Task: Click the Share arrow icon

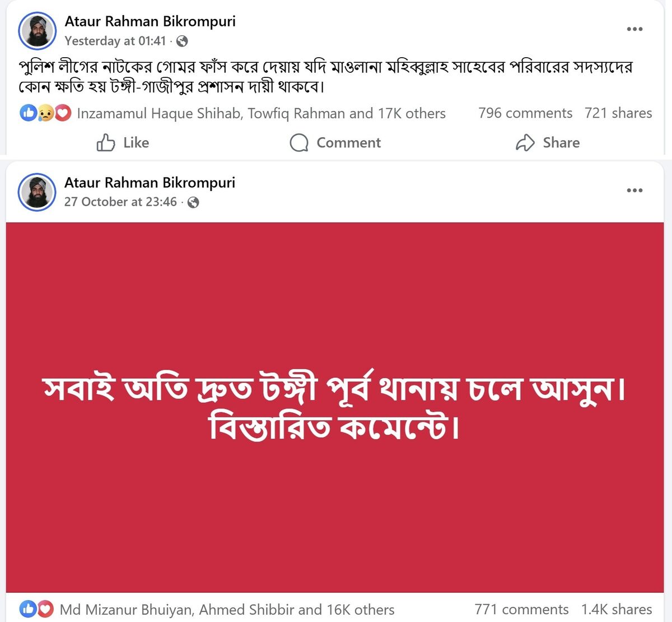Action: (525, 142)
